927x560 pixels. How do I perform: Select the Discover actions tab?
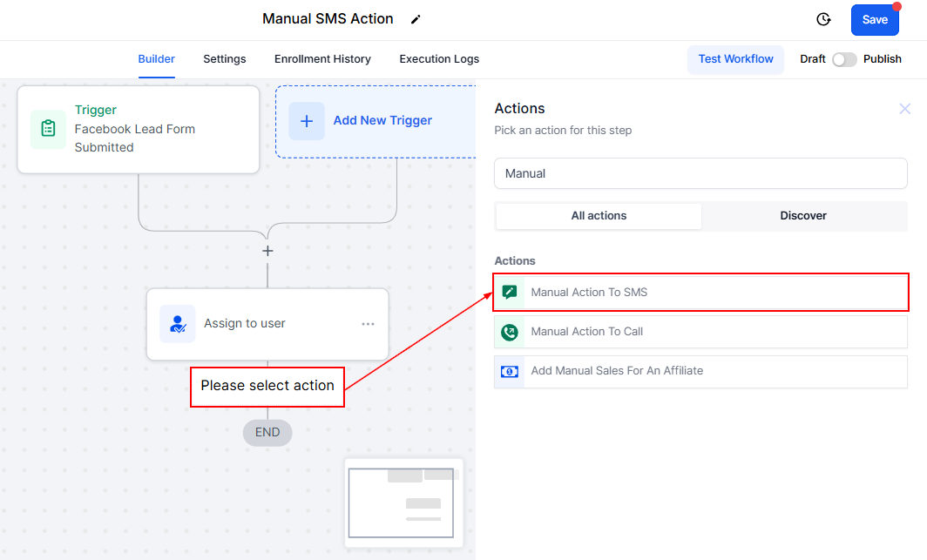click(x=803, y=216)
